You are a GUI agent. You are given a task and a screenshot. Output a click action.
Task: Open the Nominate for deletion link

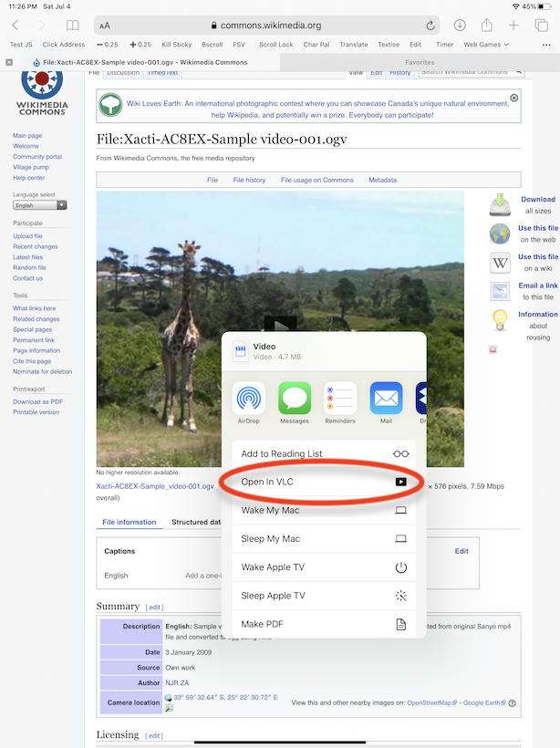[x=43, y=371]
